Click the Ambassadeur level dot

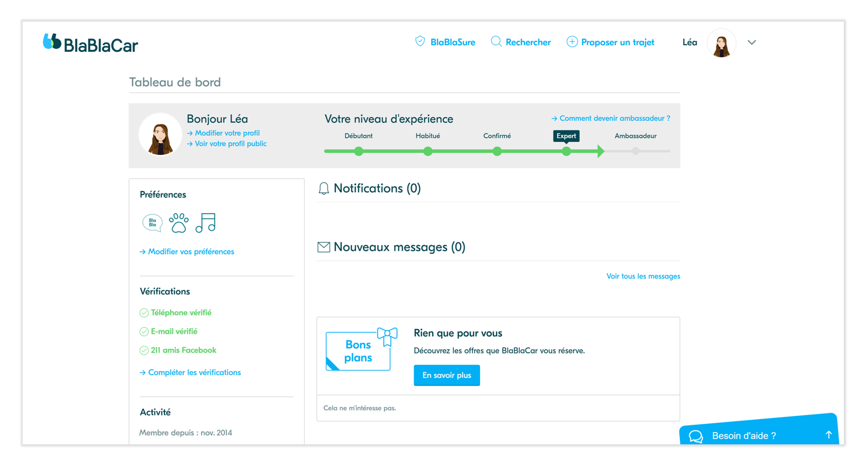tap(635, 151)
